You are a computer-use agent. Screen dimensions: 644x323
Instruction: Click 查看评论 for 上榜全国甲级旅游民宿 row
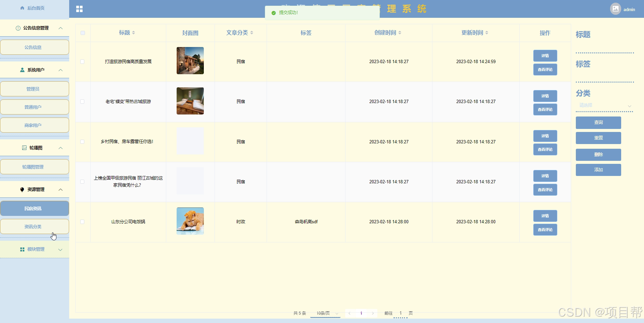[x=545, y=190]
